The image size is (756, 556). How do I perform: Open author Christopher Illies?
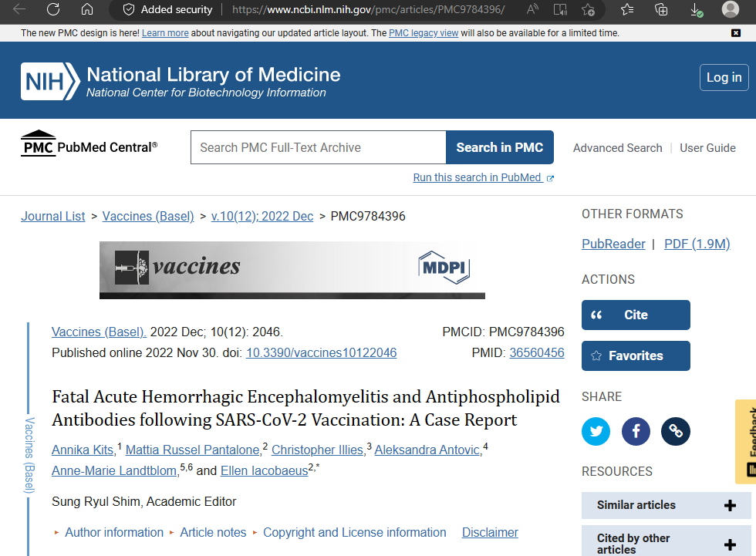click(x=318, y=450)
